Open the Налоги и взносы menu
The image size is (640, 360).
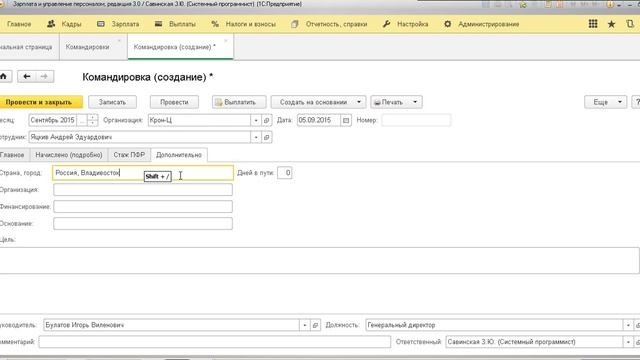[x=243, y=24]
